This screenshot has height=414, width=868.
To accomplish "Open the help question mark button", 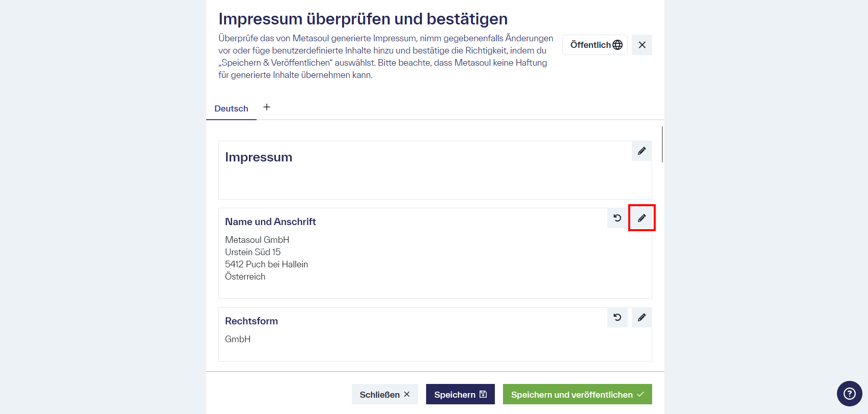I will [x=849, y=394].
